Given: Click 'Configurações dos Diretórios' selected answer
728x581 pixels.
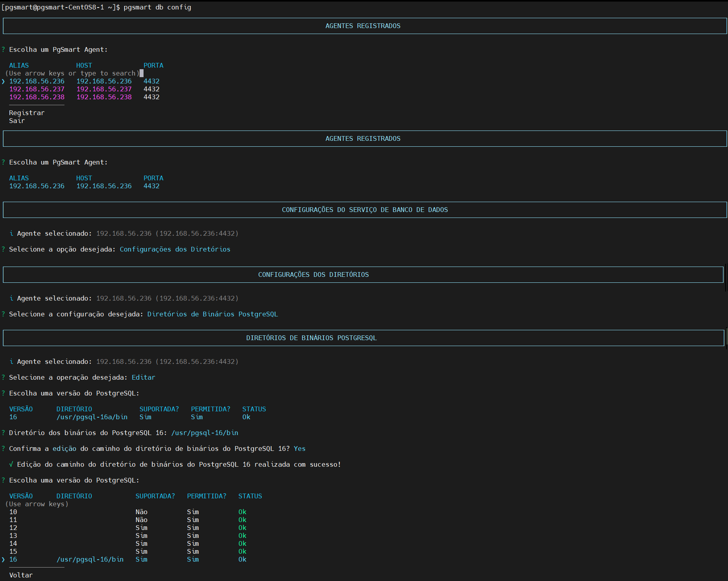Looking at the screenshot, I should click(175, 249).
